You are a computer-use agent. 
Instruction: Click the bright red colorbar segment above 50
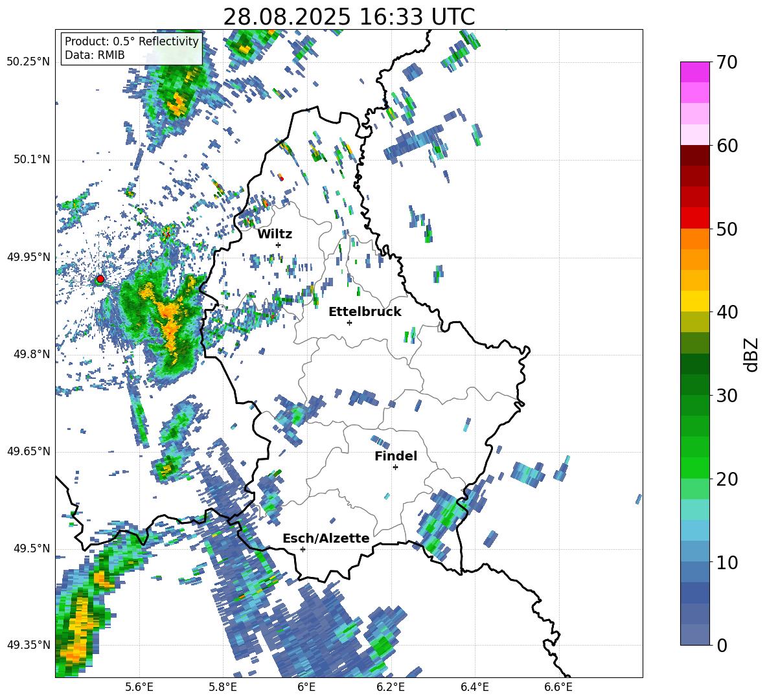point(694,218)
